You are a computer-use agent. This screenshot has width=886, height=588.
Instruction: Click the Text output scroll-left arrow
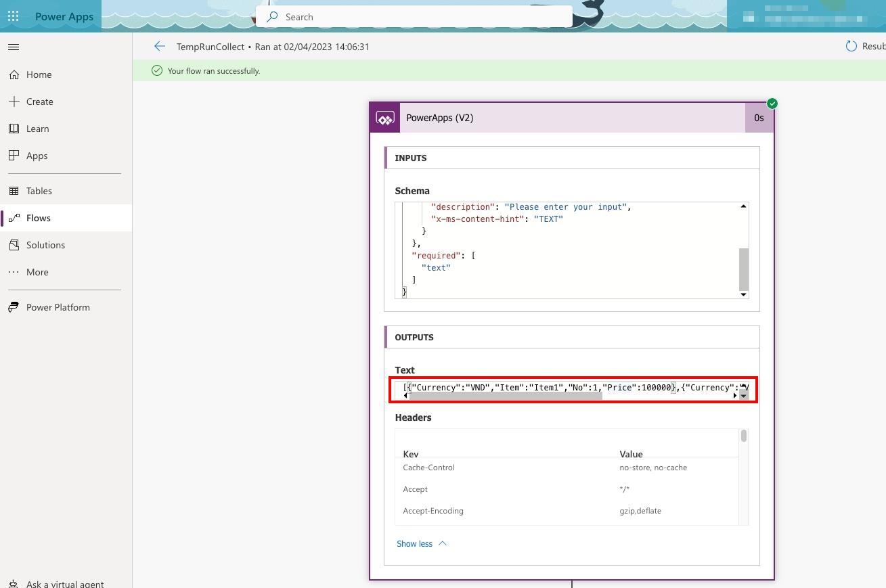pyautogui.click(x=405, y=396)
